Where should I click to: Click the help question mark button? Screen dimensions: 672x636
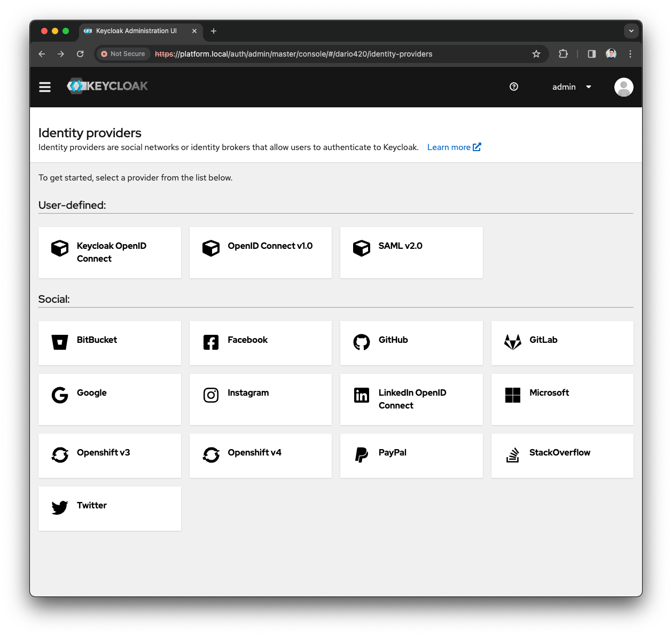pyautogui.click(x=514, y=87)
